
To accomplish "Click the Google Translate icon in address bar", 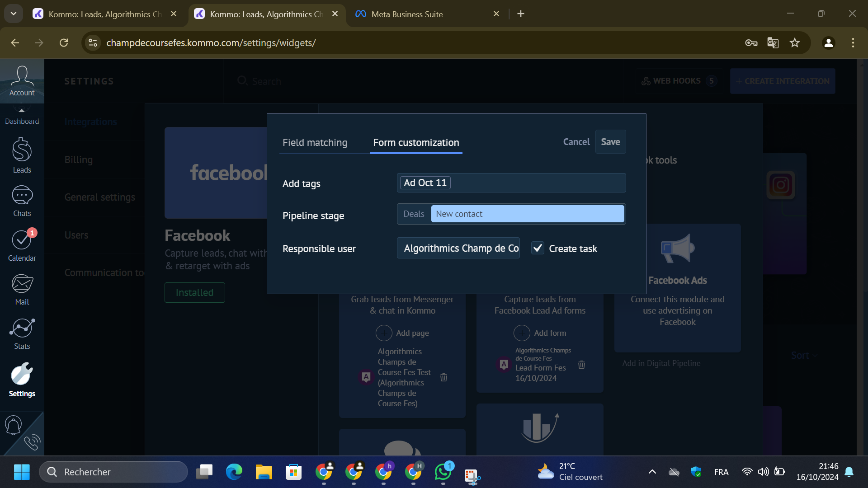I will [773, 43].
